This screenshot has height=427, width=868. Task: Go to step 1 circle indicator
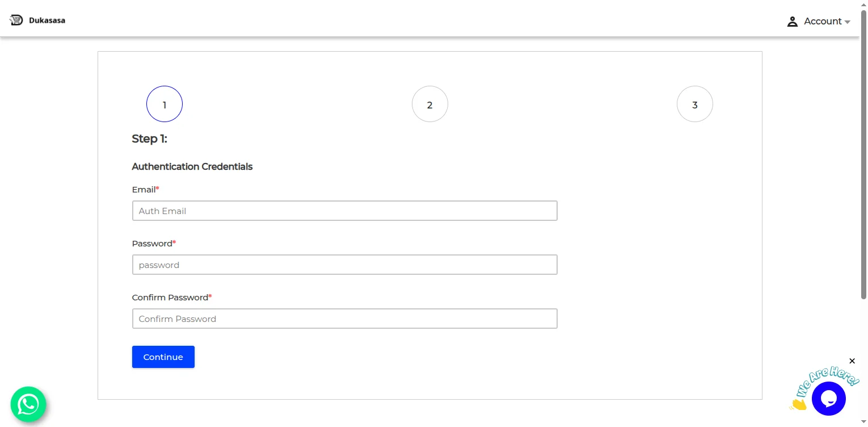tap(165, 104)
